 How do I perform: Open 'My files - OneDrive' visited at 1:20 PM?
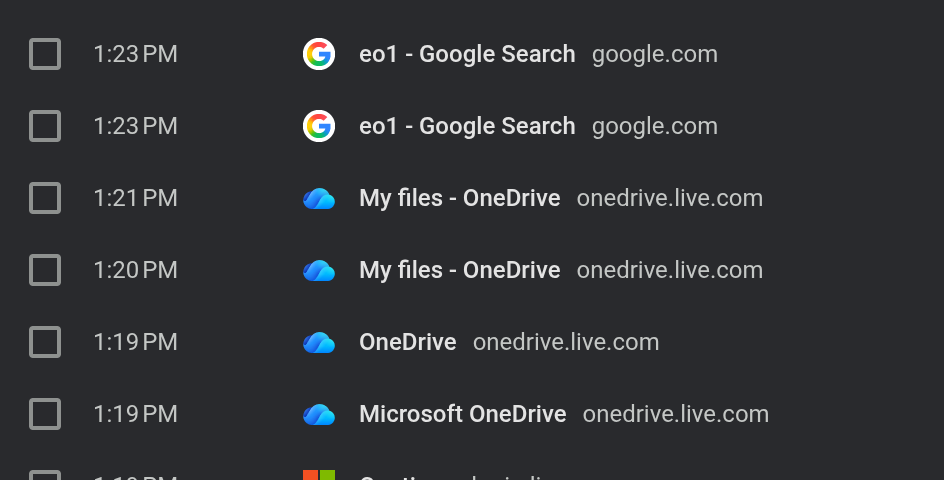click(x=459, y=270)
